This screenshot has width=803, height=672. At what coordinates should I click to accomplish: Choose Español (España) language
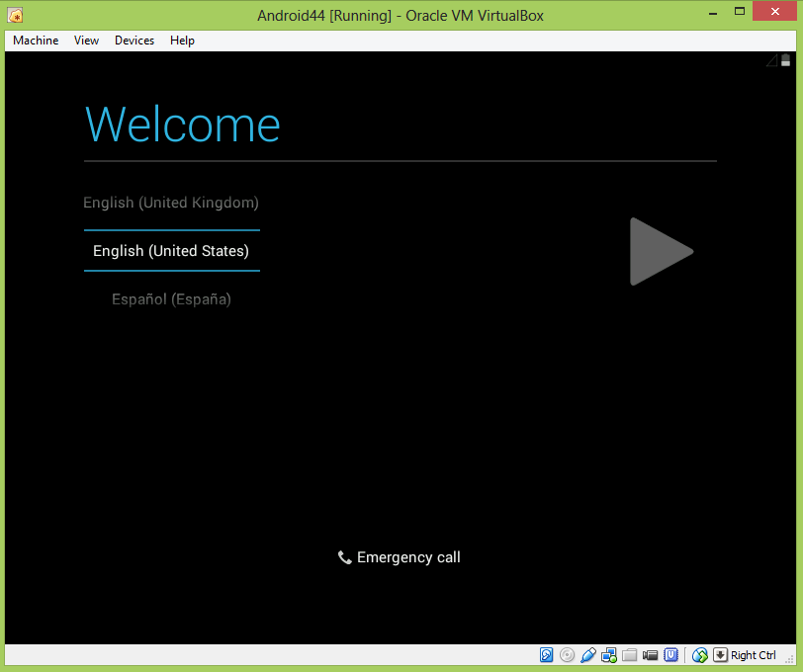click(171, 299)
